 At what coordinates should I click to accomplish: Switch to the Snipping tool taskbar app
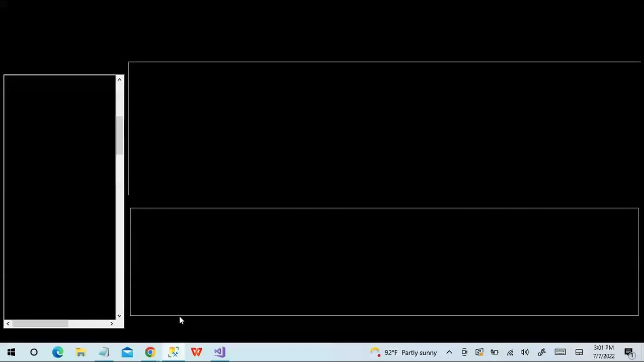click(173, 352)
